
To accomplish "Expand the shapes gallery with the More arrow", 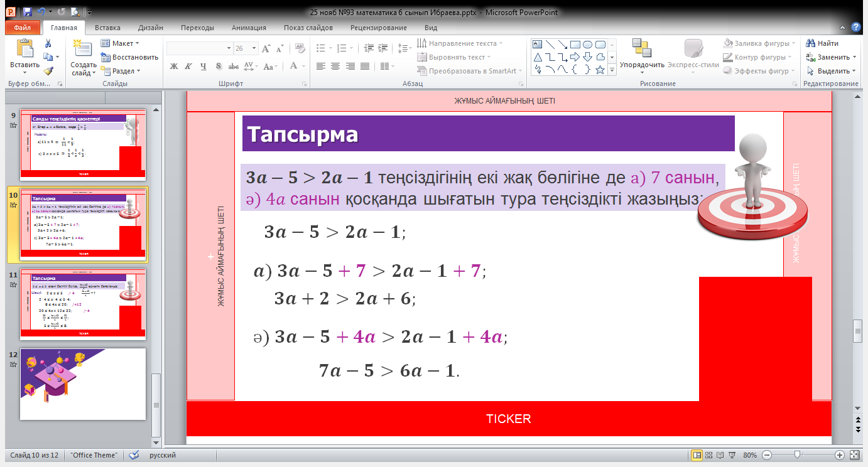I will click(x=612, y=72).
